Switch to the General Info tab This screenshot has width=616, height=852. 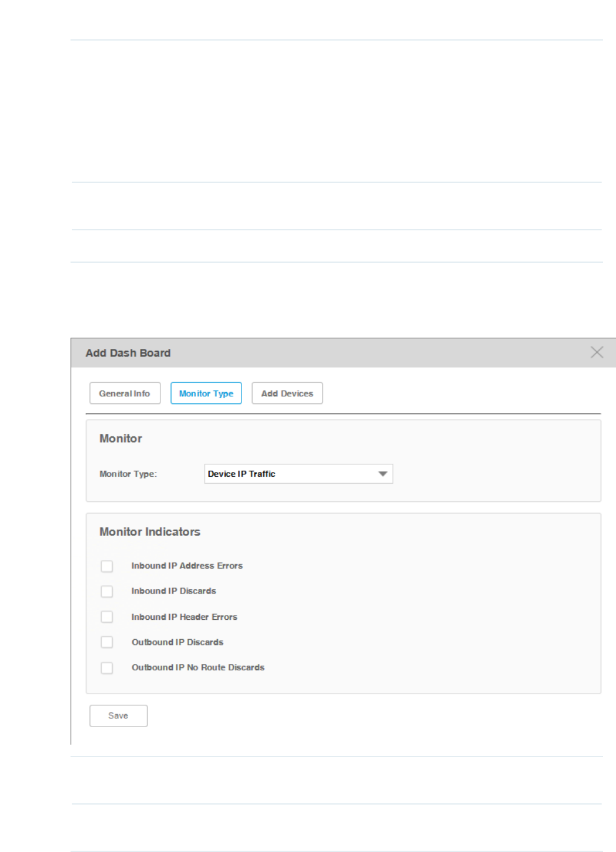pos(125,393)
